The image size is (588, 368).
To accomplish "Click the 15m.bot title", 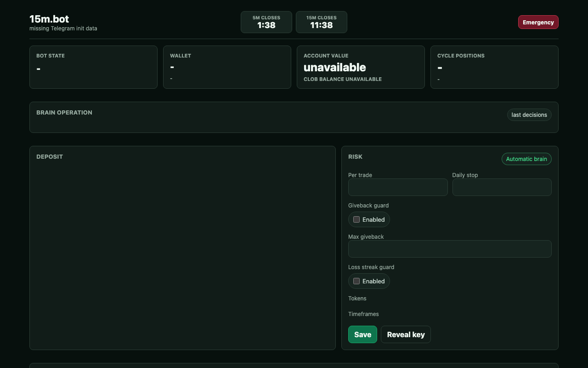I will [49, 19].
